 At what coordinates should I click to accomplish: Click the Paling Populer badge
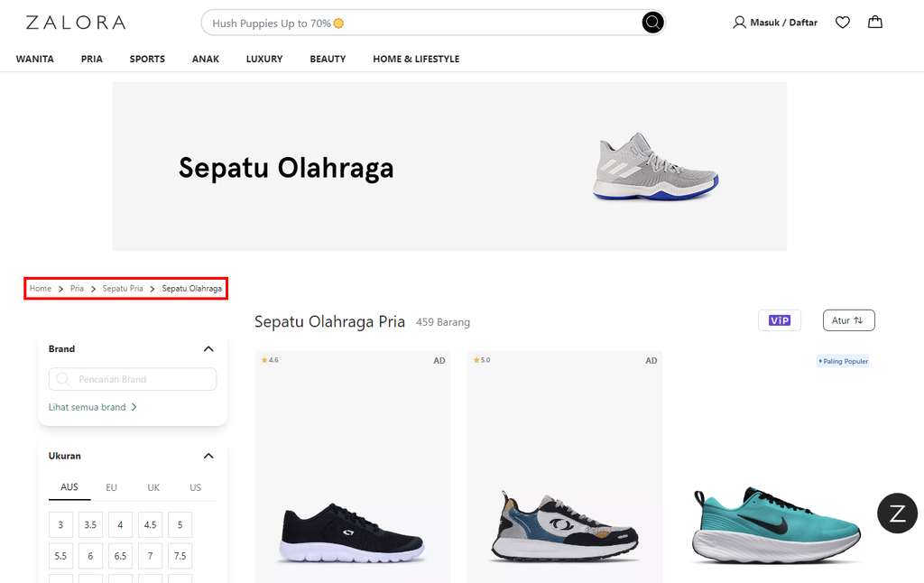[842, 360]
